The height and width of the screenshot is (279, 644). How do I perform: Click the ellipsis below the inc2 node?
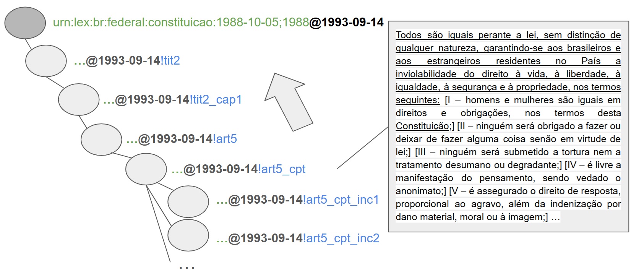tap(187, 267)
